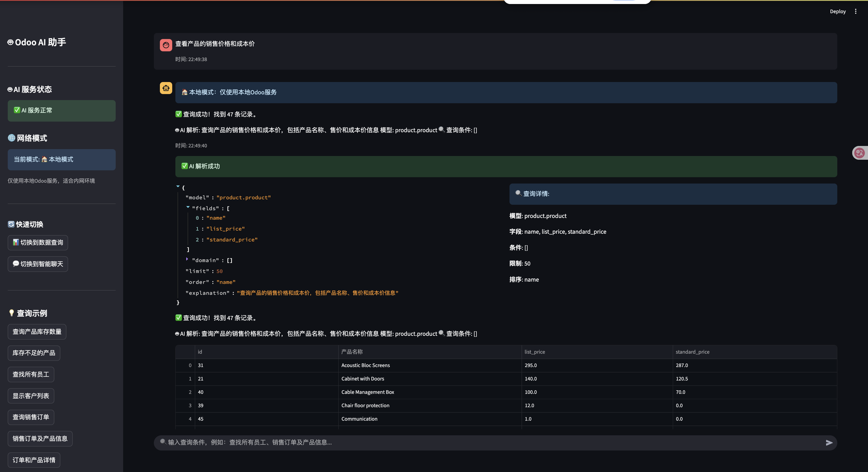Viewport: 868px width, 472px height.
Task: Run the find all employees example
Action: [x=31, y=375]
